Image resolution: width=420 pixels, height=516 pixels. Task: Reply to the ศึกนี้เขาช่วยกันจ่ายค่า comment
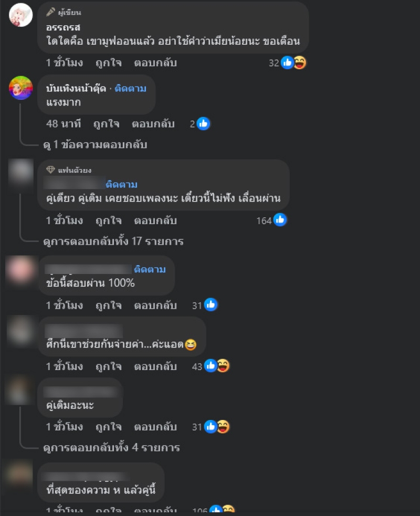[155, 366]
